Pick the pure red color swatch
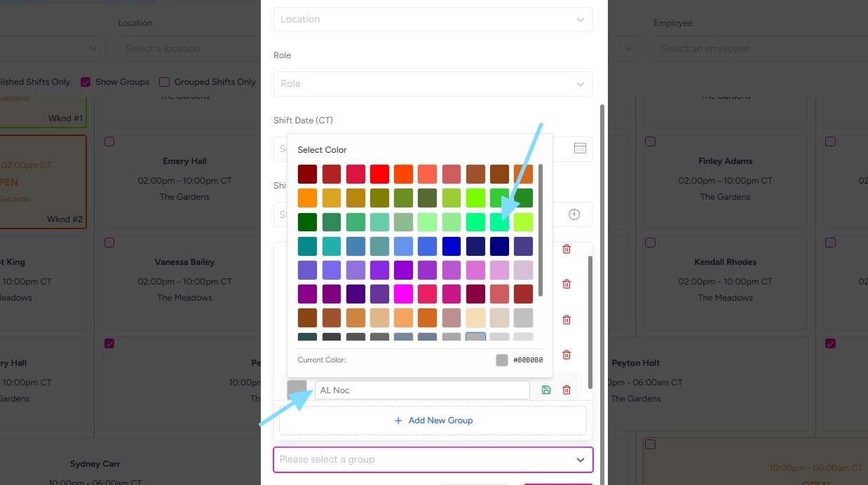This screenshot has height=485, width=868. [x=379, y=174]
